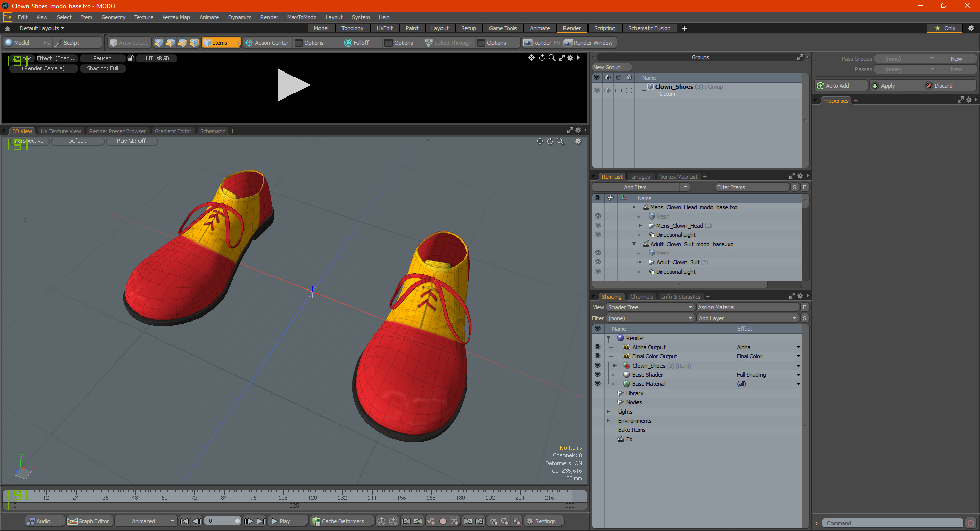980x531 pixels.
Task: Click the refresh icon in render preview header
Action: pyautogui.click(x=542, y=58)
